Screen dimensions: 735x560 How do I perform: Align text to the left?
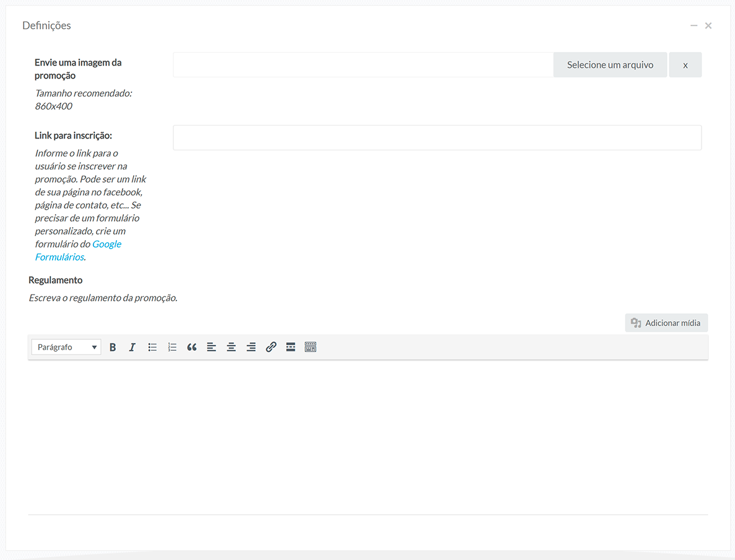pos(212,347)
